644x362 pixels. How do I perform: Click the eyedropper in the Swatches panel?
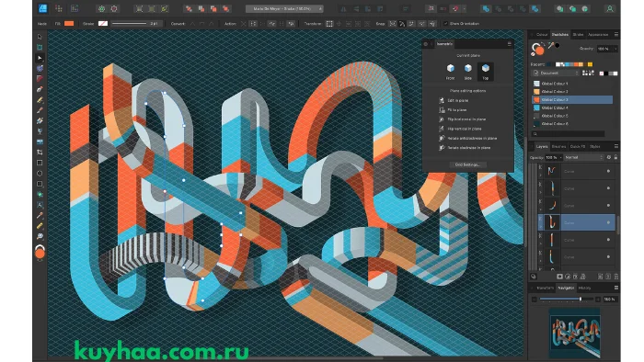click(551, 45)
